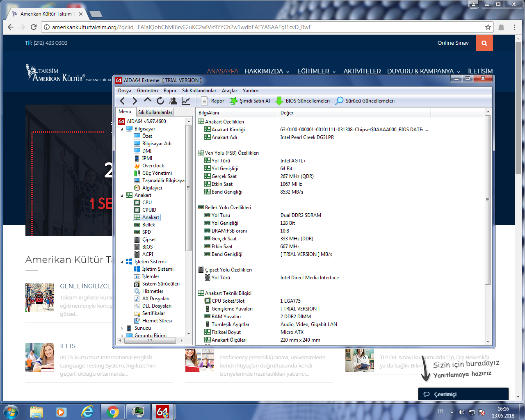Click Şimdi Satın Al toolbar button

[x=250, y=101]
